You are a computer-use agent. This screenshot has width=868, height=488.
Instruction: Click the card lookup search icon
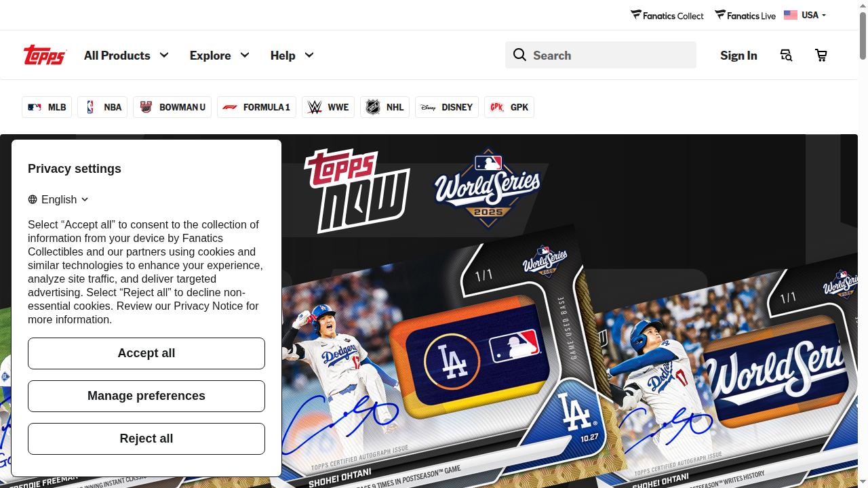pos(786,55)
